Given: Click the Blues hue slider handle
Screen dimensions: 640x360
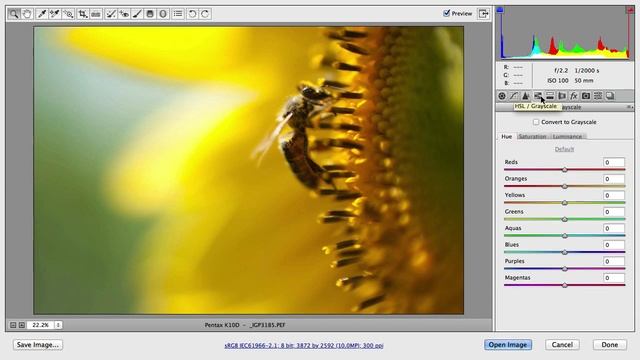Looking at the screenshot, I should click(565, 252).
